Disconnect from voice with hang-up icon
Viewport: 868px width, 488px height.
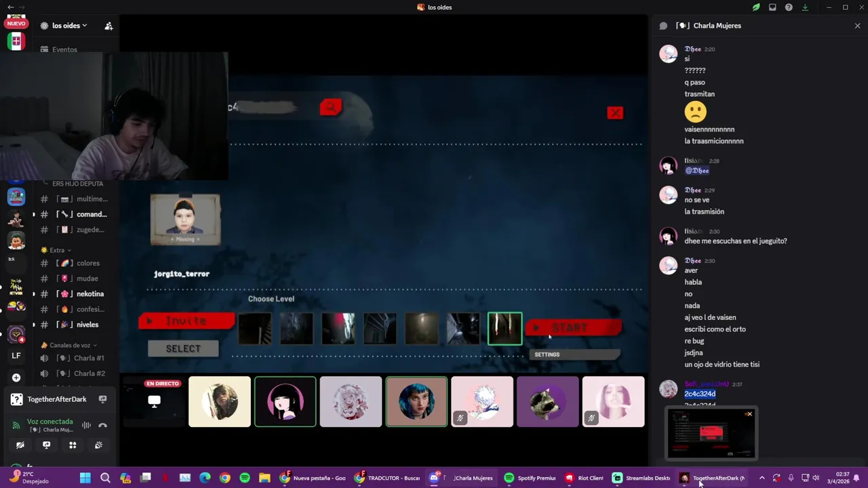pos(103,426)
